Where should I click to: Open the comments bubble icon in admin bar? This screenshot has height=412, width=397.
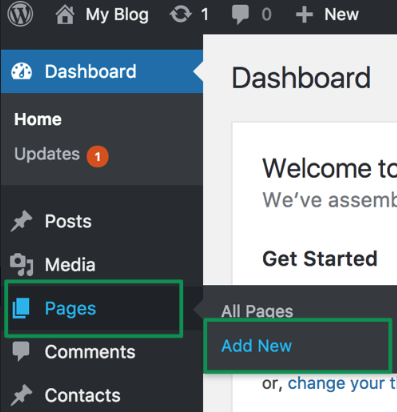click(x=240, y=15)
